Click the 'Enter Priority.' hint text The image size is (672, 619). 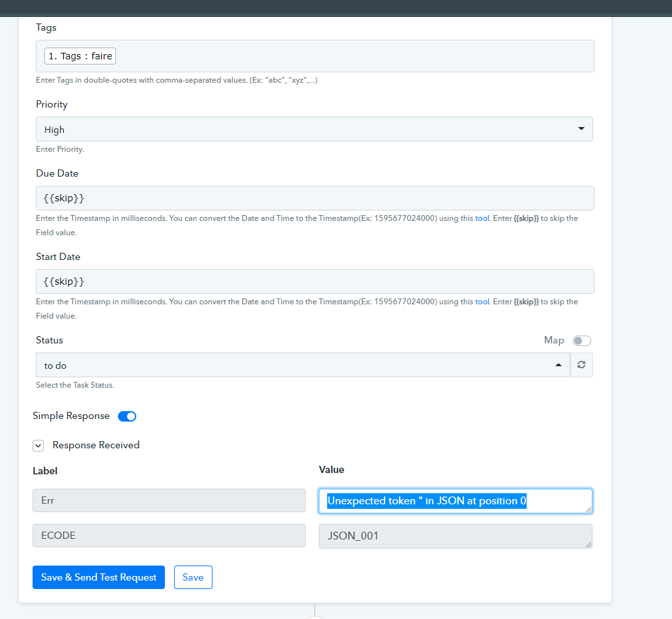(x=60, y=149)
